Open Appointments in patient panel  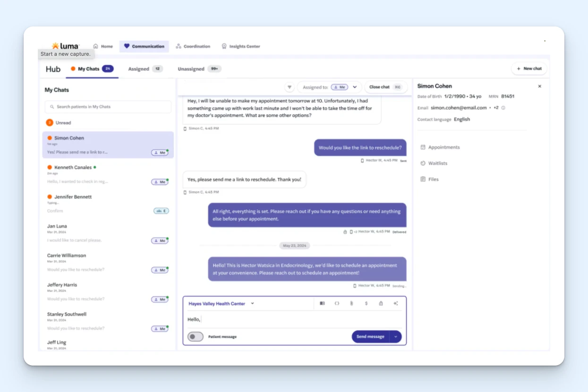(440, 147)
